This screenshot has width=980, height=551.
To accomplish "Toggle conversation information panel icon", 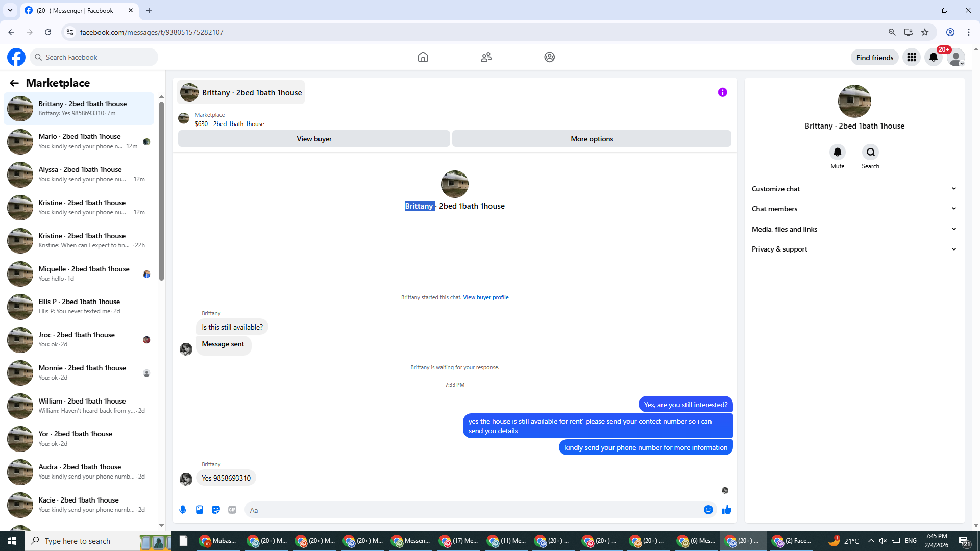I will tap(722, 92).
